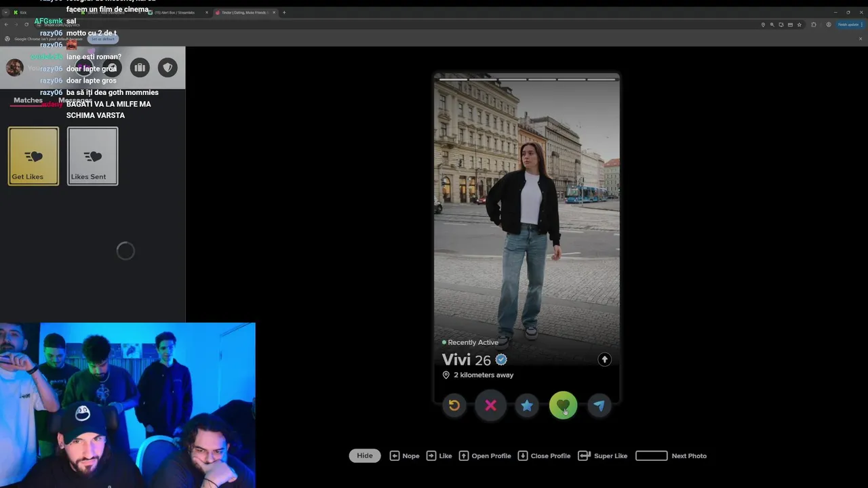Click the Close Profile down-arrow shortcut icon
This screenshot has width=868, height=488.
coord(523,455)
